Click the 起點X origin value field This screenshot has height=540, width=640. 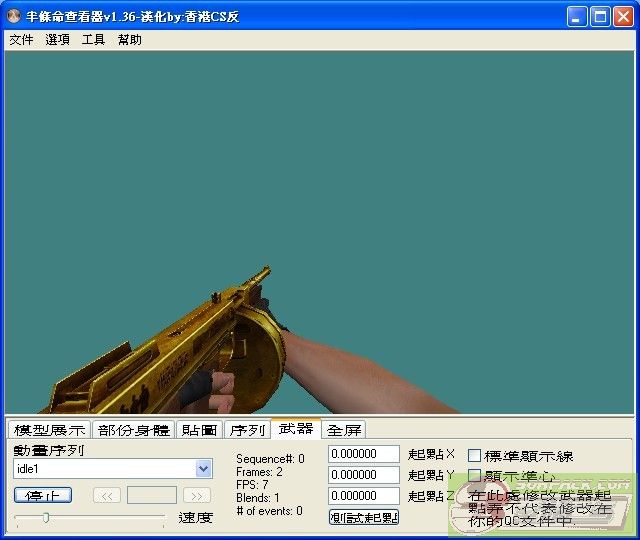point(364,454)
